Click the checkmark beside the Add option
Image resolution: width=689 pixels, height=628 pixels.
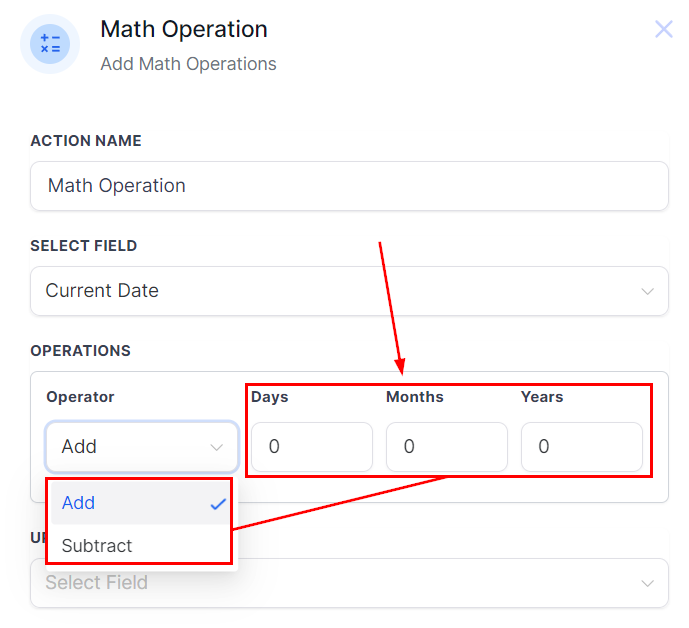pyautogui.click(x=218, y=504)
